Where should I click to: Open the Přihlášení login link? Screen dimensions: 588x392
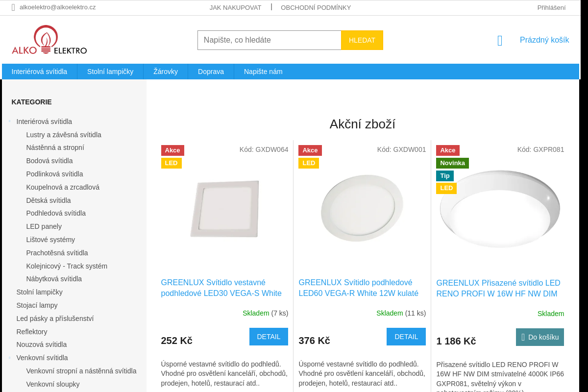click(551, 7)
